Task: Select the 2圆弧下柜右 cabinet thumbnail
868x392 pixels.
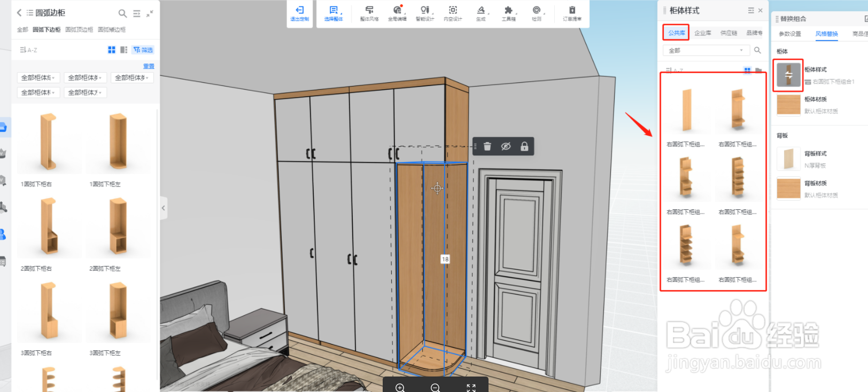Action: (x=49, y=226)
